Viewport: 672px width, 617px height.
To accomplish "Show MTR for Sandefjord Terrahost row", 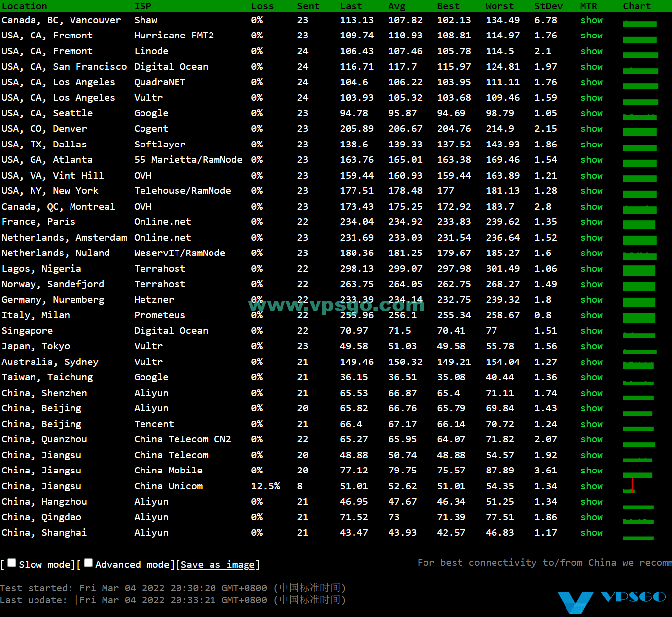I will 592,284.
